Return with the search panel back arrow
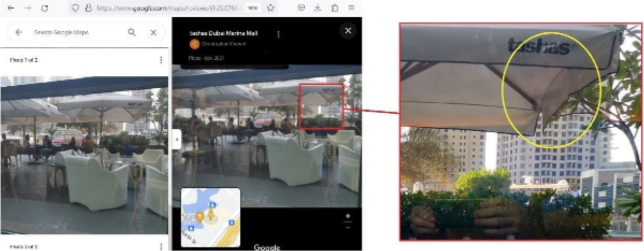The image size is (644, 251). click(18, 32)
